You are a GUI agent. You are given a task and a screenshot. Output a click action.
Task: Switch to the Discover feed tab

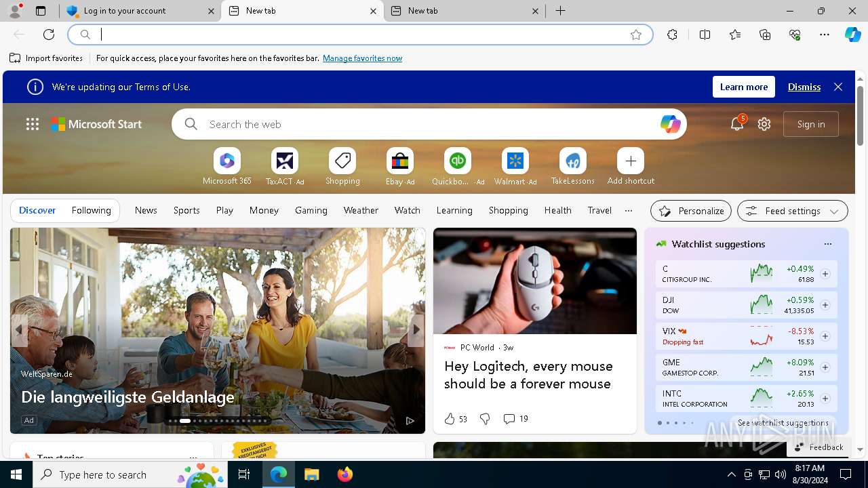37,210
